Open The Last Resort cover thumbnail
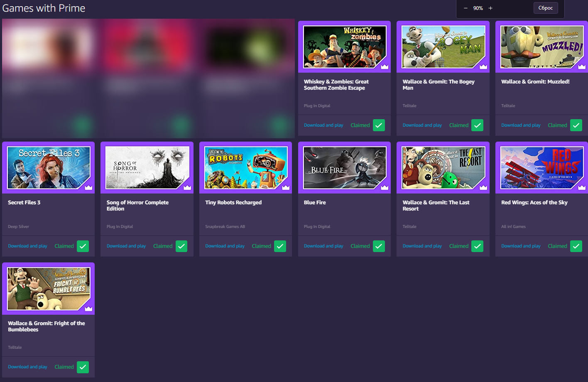This screenshot has height=382, width=588. 443,168
